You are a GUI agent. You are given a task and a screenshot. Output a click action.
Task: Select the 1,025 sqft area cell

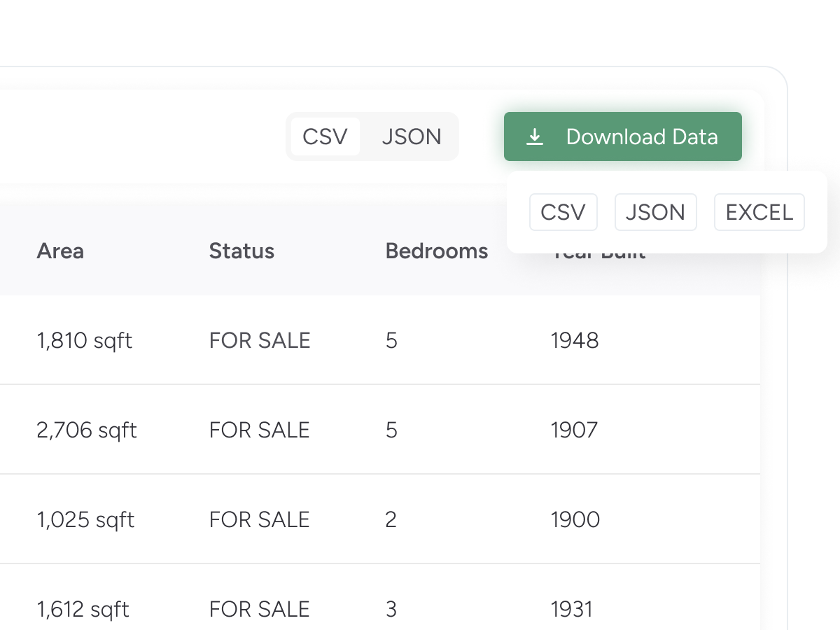pyautogui.click(x=85, y=519)
